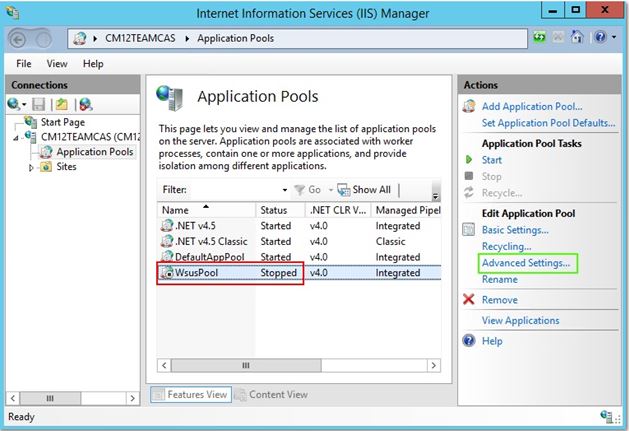Click the Classic pipeline cell
The image size is (629, 431).
pyautogui.click(x=390, y=242)
